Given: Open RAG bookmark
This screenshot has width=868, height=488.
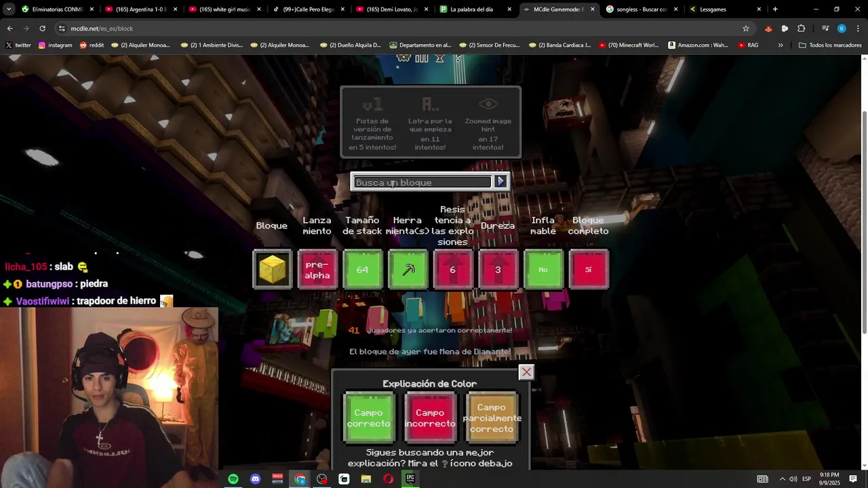Looking at the screenshot, I should 748,45.
